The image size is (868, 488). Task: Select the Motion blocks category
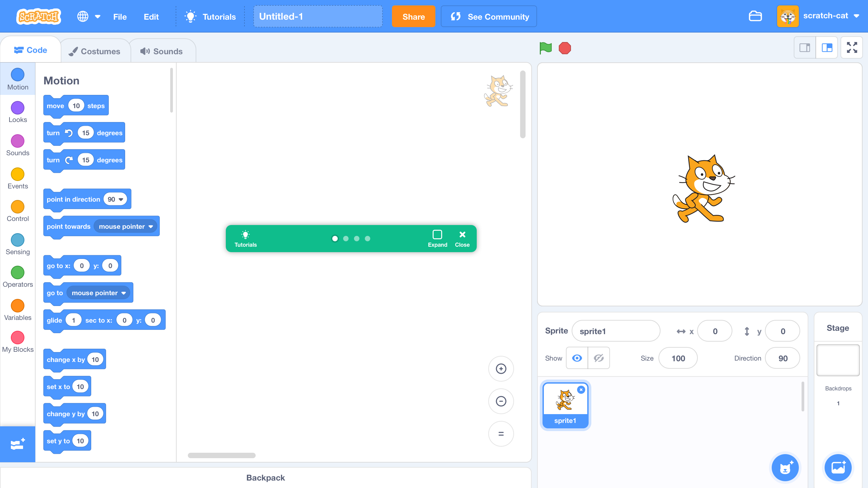(x=17, y=79)
